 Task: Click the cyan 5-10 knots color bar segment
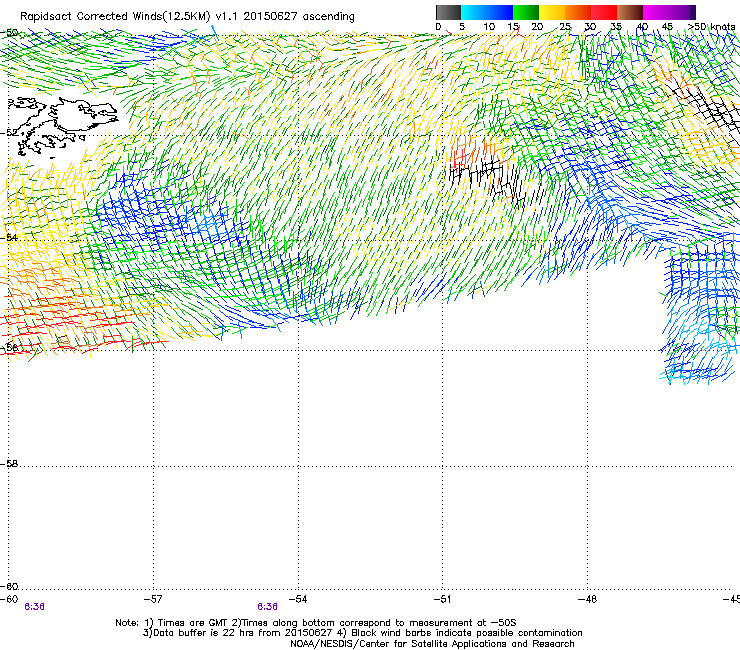point(474,12)
